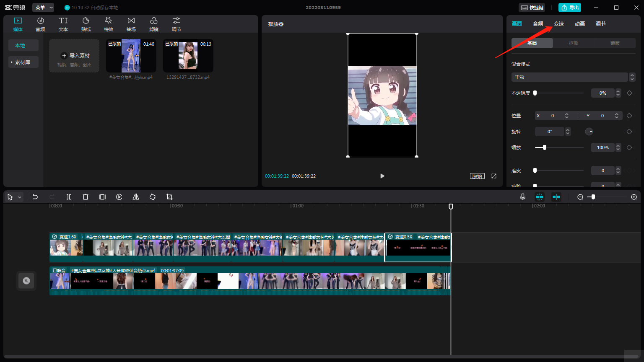Toggle mute on the main video track
This screenshot has width=644, height=362.
pos(26,281)
